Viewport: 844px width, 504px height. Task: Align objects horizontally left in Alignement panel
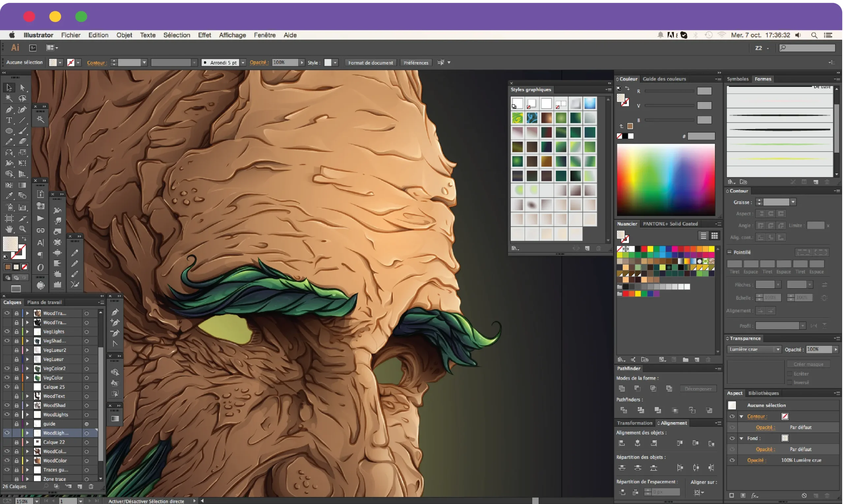[x=622, y=443]
